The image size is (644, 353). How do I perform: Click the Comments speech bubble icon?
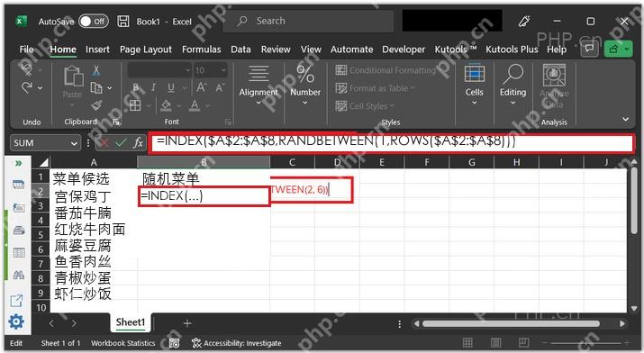589,49
